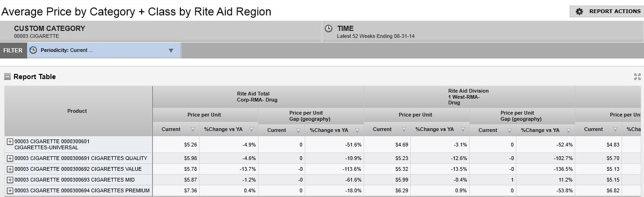Open the Periodicity filter dropdown
The width and height of the screenshot is (644, 197).
point(171,51)
